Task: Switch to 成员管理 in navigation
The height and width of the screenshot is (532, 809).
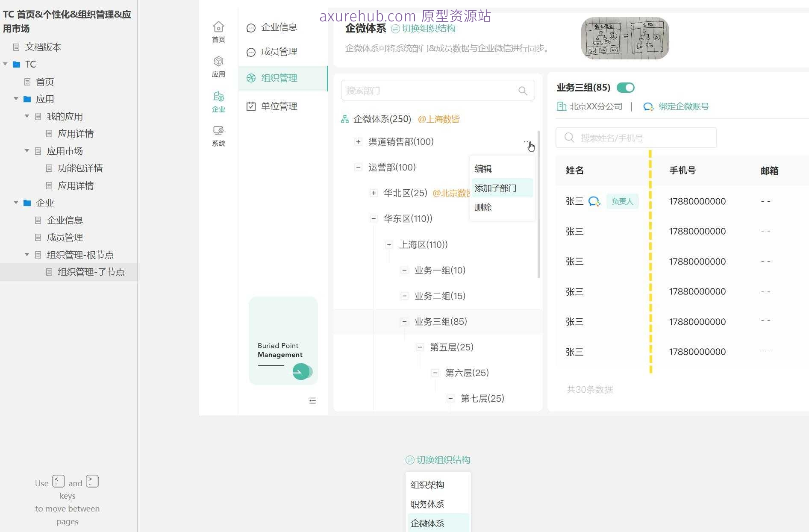Action: click(279, 52)
